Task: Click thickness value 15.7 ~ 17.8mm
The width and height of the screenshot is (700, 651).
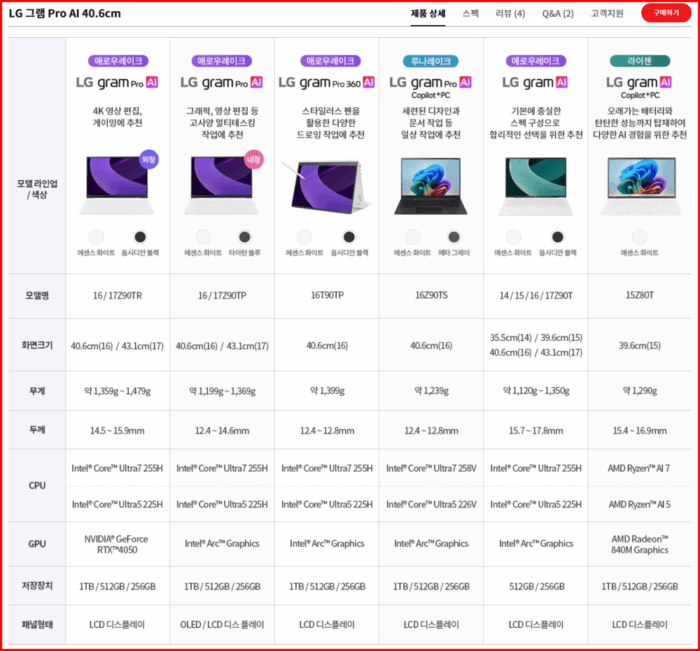Action: click(536, 430)
